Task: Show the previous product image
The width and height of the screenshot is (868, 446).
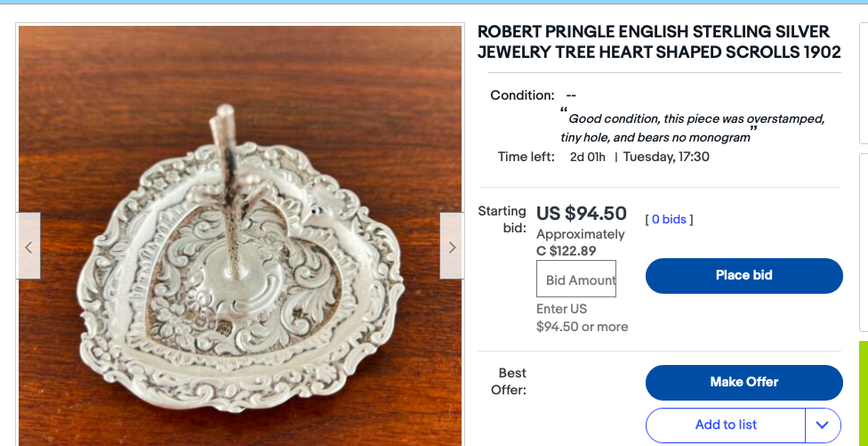Action: click(28, 247)
